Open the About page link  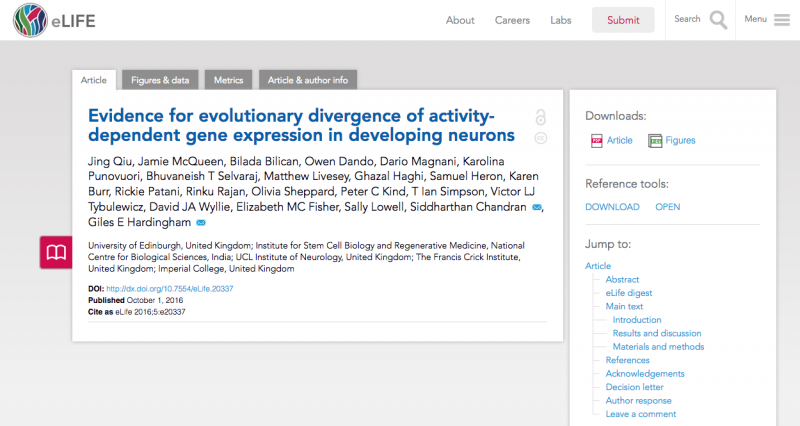(460, 20)
